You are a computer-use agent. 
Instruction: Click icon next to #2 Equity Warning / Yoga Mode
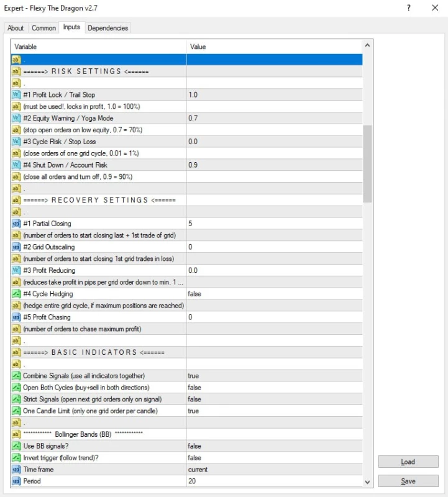[16, 118]
